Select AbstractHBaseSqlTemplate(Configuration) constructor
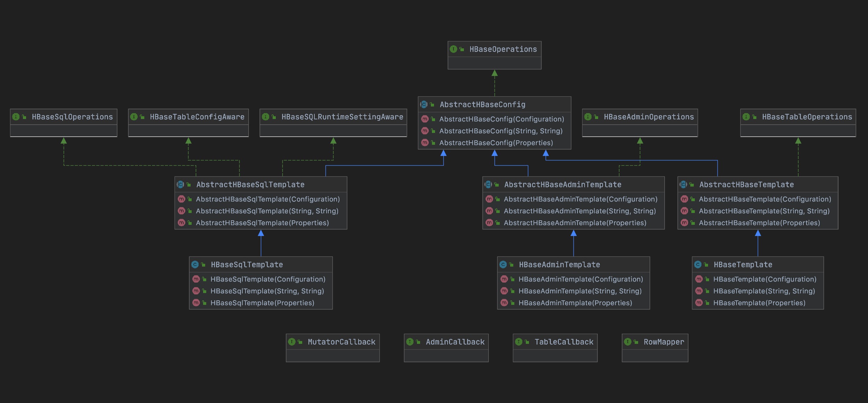 [x=268, y=199]
